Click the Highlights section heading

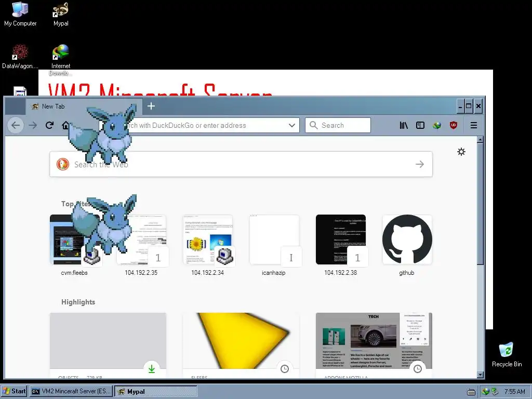(x=78, y=302)
